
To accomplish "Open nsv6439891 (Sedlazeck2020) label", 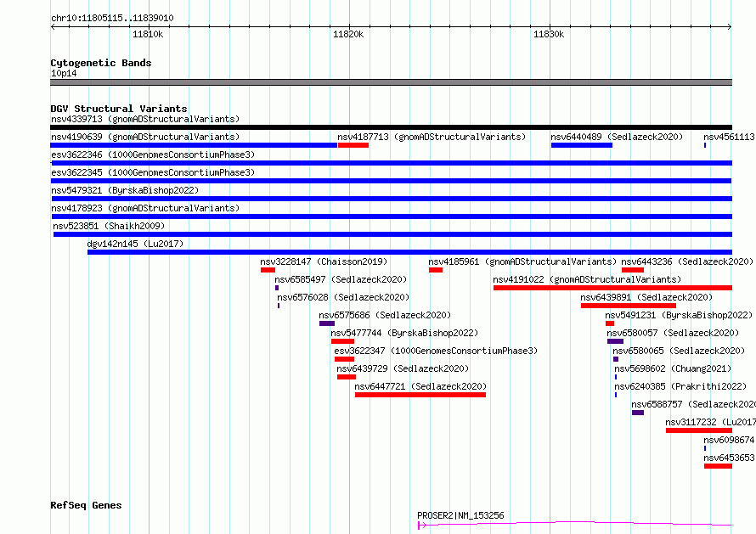I will point(646,297).
